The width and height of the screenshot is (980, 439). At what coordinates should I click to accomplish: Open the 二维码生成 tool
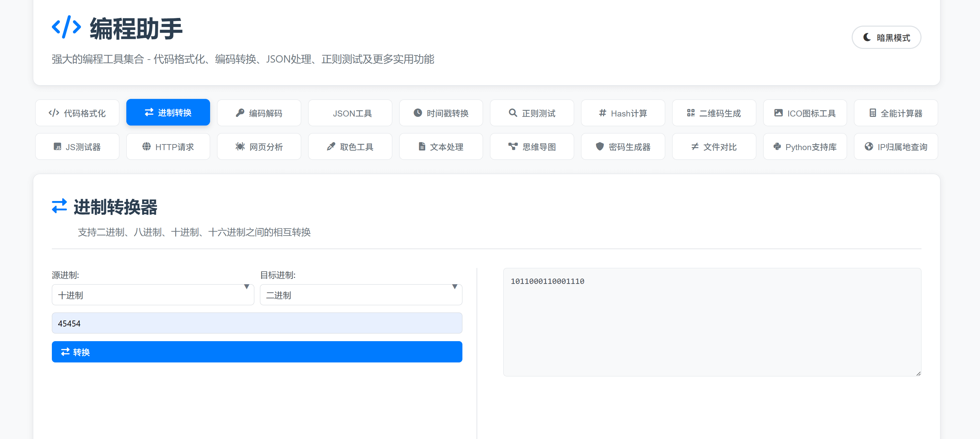(714, 113)
